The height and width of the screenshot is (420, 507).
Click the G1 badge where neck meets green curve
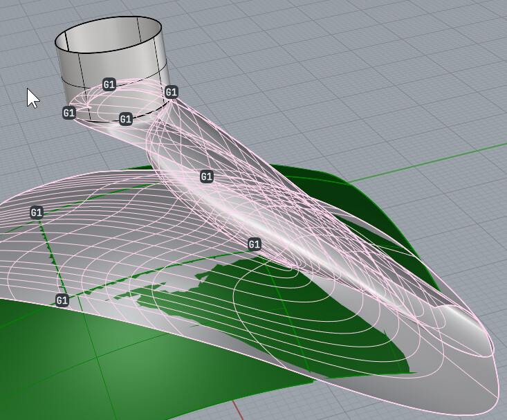(254, 244)
